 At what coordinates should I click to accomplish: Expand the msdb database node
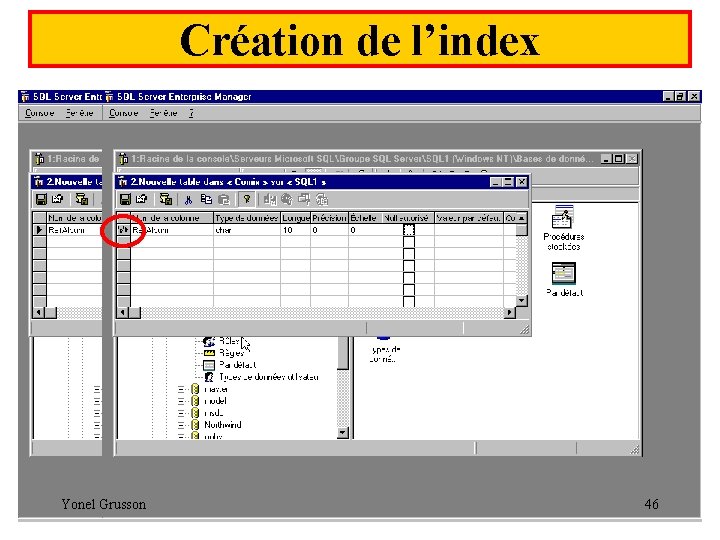pos(181,413)
